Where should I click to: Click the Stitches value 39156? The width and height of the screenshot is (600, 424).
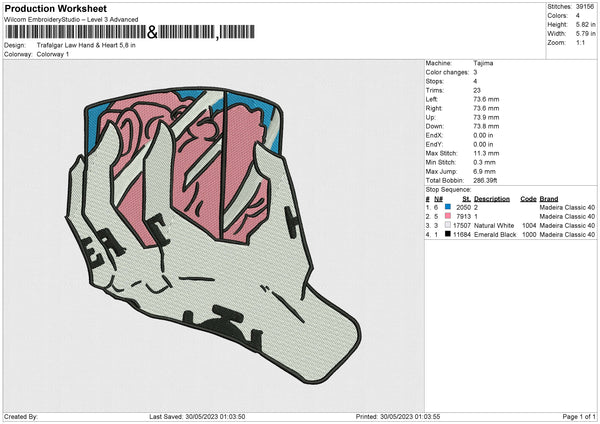(585, 7)
